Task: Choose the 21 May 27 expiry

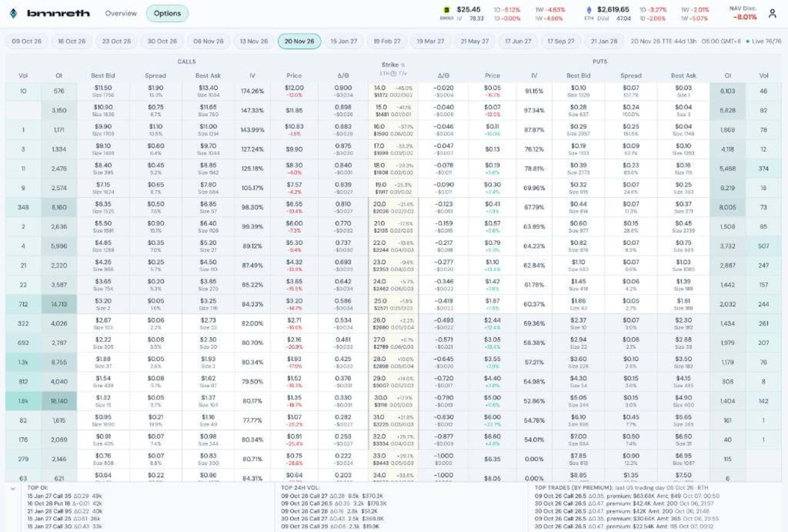Action: point(474,41)
